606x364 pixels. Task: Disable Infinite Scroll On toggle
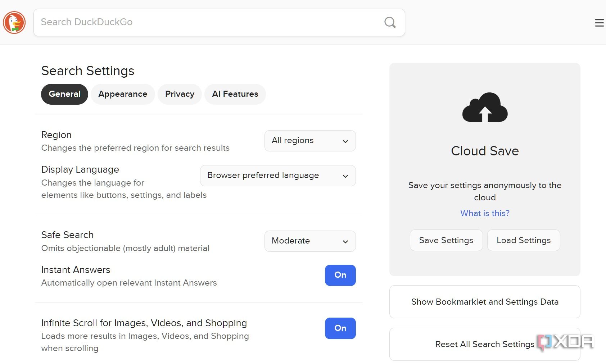[x=340, y=328]
